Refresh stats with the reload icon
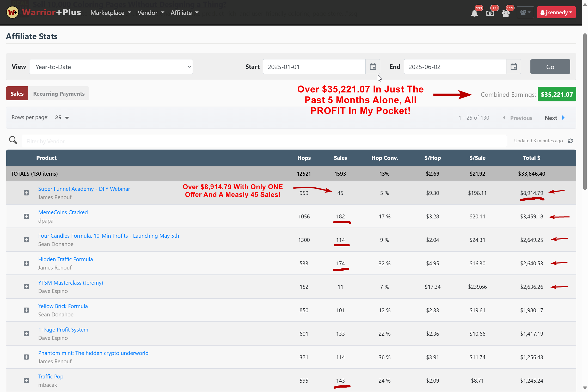The image size is (588, 392). pyautogui.click(x=570, y=141)
